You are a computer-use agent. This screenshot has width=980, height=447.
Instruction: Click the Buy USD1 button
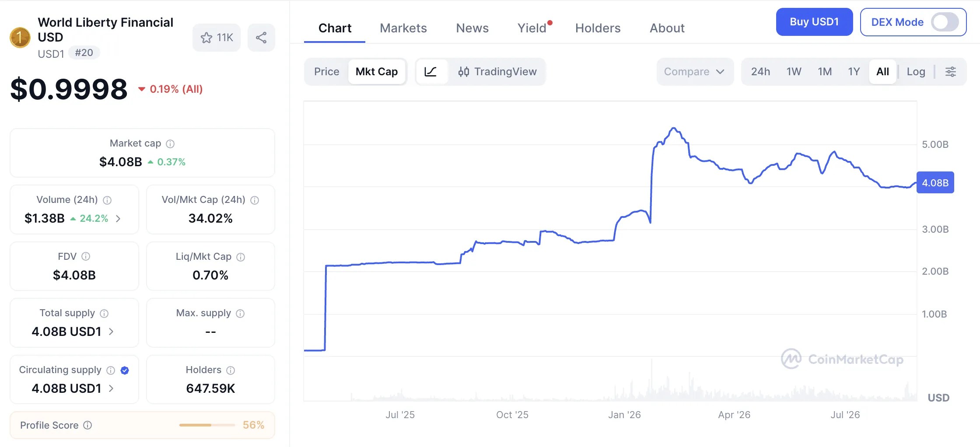(814, 22)
